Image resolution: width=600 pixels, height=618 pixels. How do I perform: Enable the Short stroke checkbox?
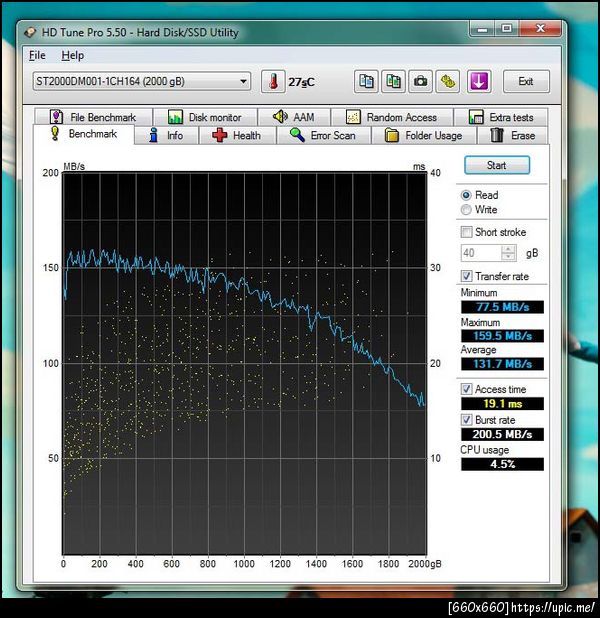point(466,232)
